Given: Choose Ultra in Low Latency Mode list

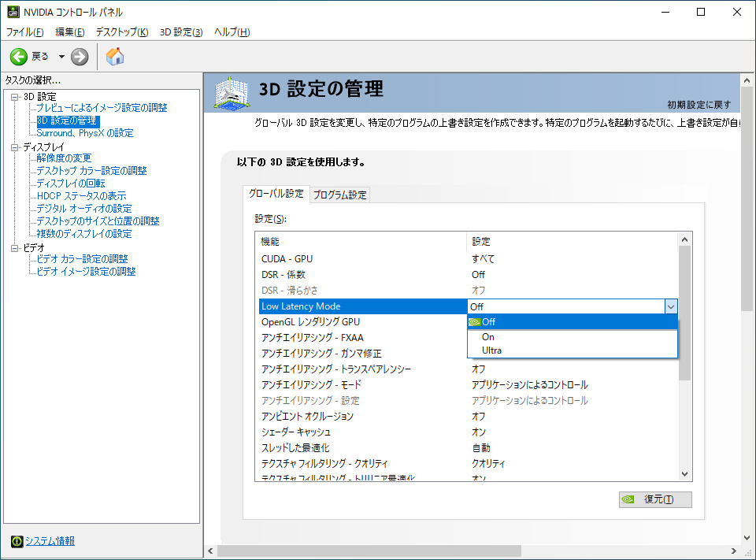Looking at the screenshot, I should click(491, 350).
